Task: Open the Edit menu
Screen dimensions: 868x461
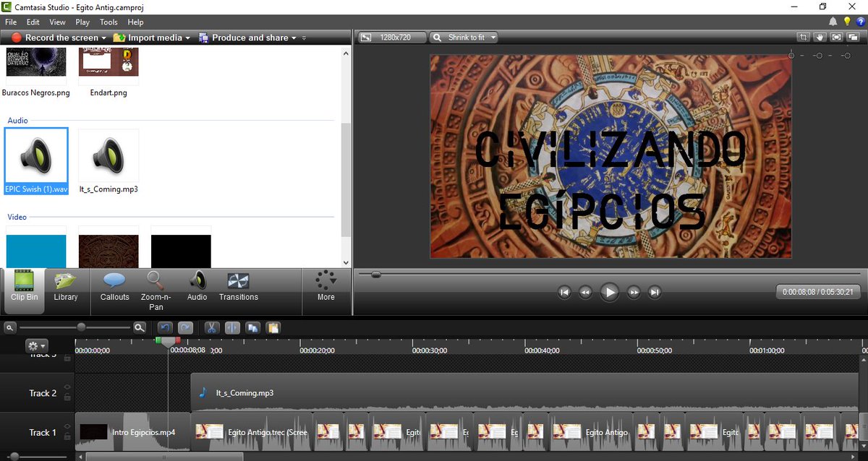Action: coord(33,22)
